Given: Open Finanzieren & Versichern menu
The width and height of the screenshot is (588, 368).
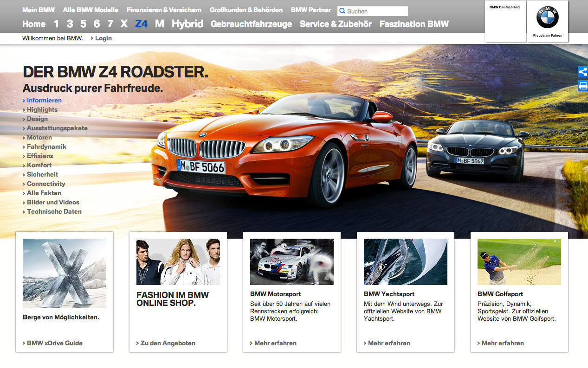Looking at the screenshot, I should [x=164, y=10].
